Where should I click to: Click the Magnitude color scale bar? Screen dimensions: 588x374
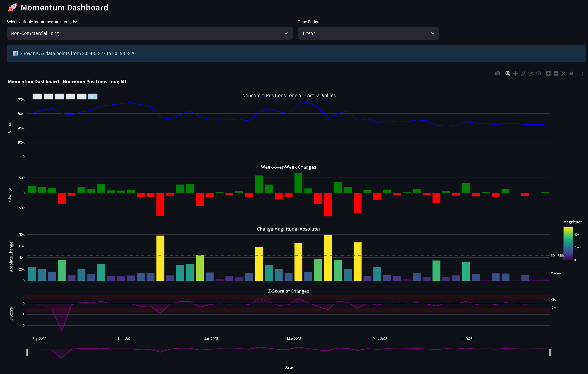(x=568, y=243)
